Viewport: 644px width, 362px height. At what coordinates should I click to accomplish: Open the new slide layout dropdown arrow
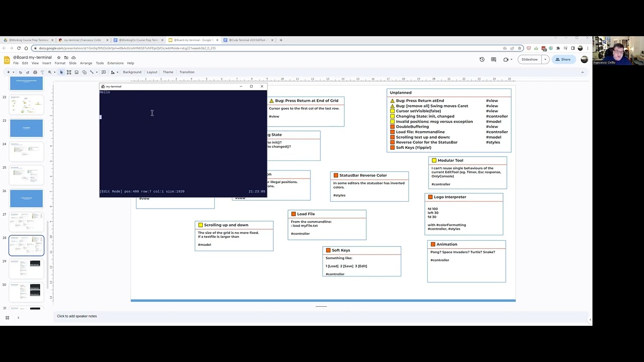(x=14, y=72)
